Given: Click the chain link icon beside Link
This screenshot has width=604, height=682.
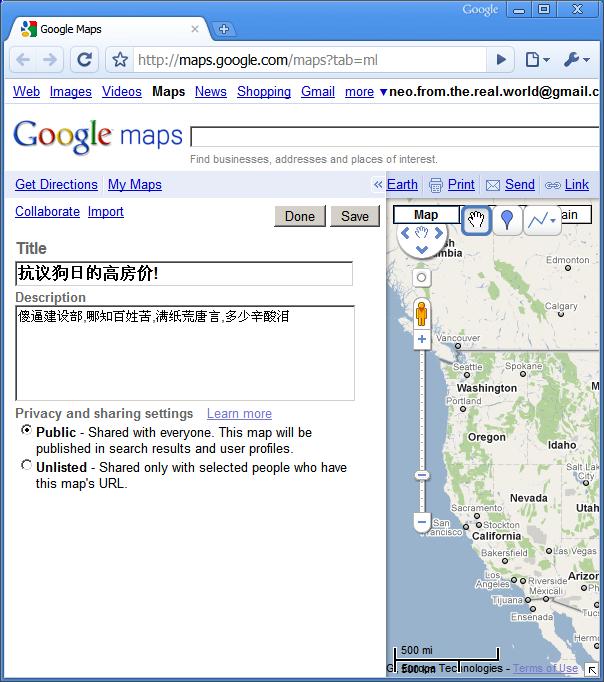Looking at the screenshot, I should pos(553,186).
